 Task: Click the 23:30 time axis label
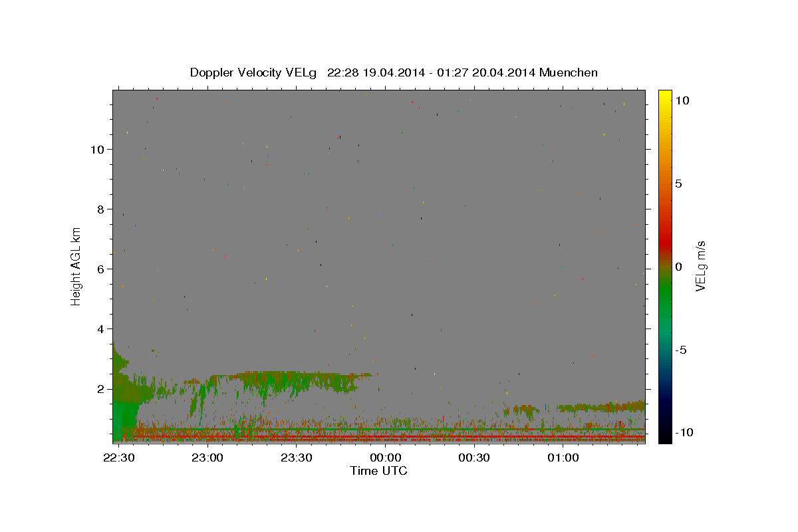point(297,458)
